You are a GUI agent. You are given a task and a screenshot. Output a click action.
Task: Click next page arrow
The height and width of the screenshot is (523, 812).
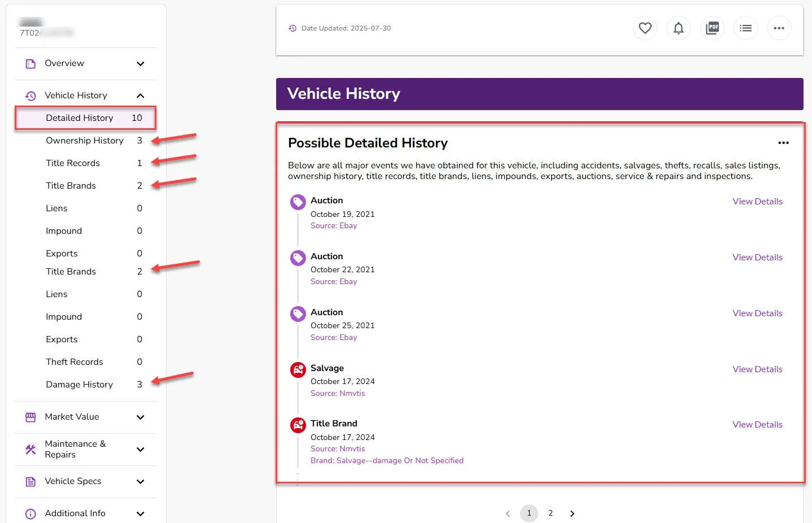pyautogui.click(x=572, y=513)
